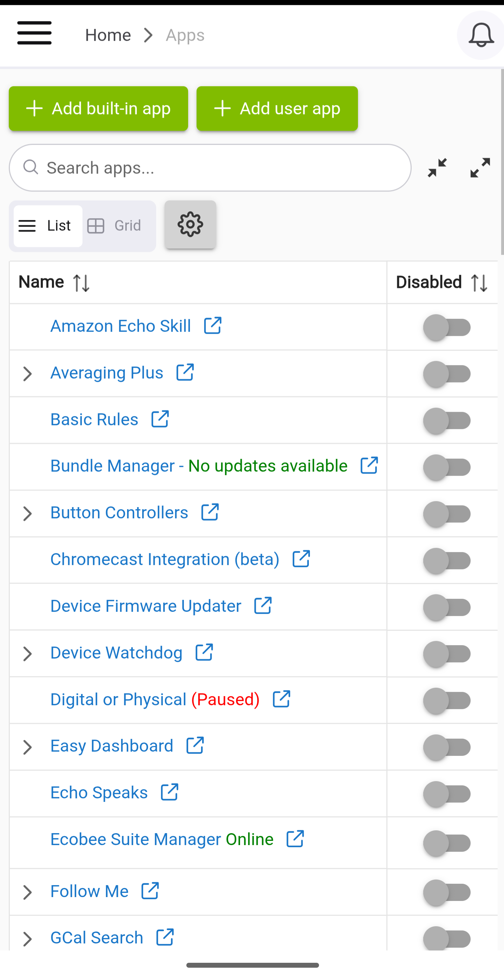Viewport: 504px width, 980px height.
Task: Expand the Averaging Plus app row
Action: [27, 374]
